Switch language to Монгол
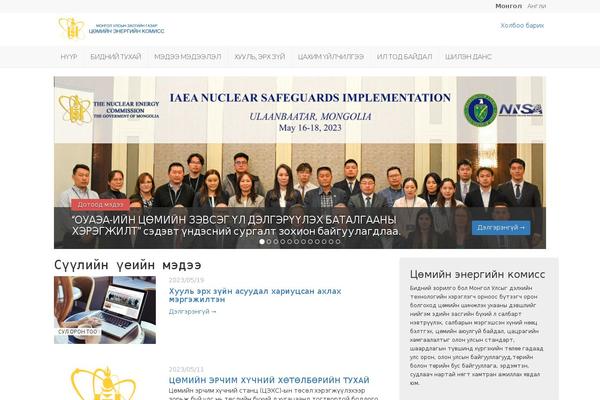 point(508,6)
